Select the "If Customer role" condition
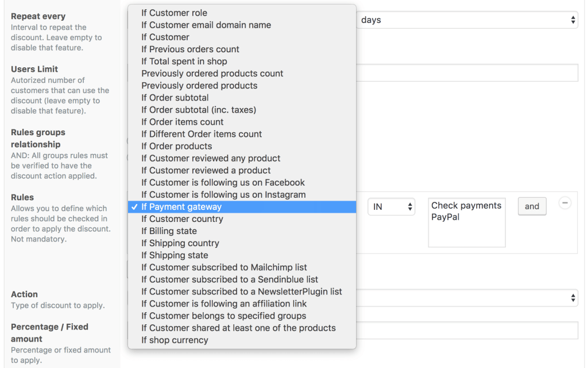The height and width of the screenshot is (368, 588). pyautogui.click(x=174, y=13)
